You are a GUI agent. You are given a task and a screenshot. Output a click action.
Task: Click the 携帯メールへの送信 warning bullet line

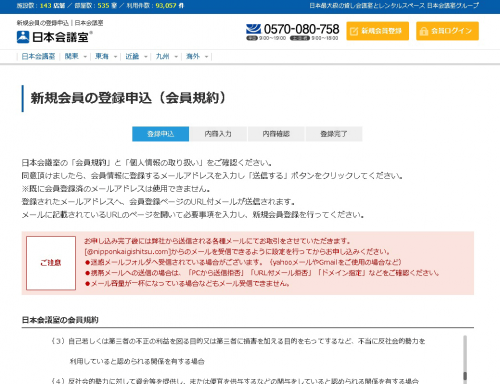pos(262,273)
